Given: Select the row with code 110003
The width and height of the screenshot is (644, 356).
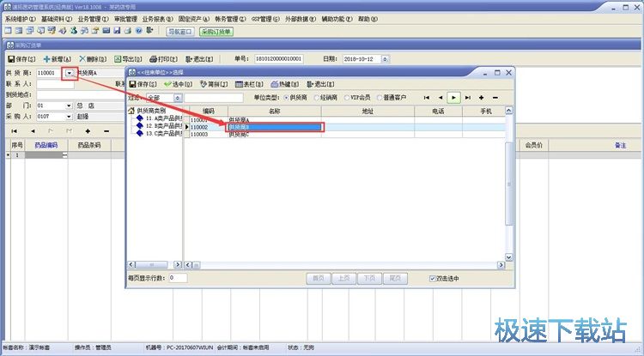Looking at the screenshot, I should (345, 134).
